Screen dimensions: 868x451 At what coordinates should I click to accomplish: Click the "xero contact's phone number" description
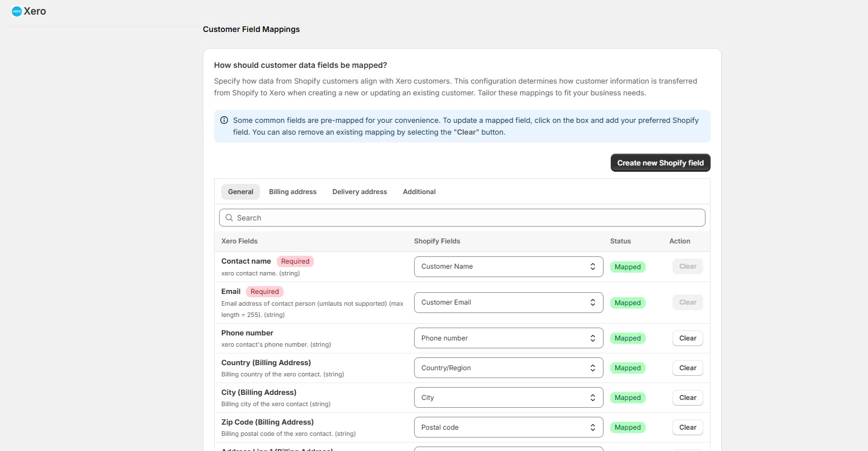(x=276, y=345)
